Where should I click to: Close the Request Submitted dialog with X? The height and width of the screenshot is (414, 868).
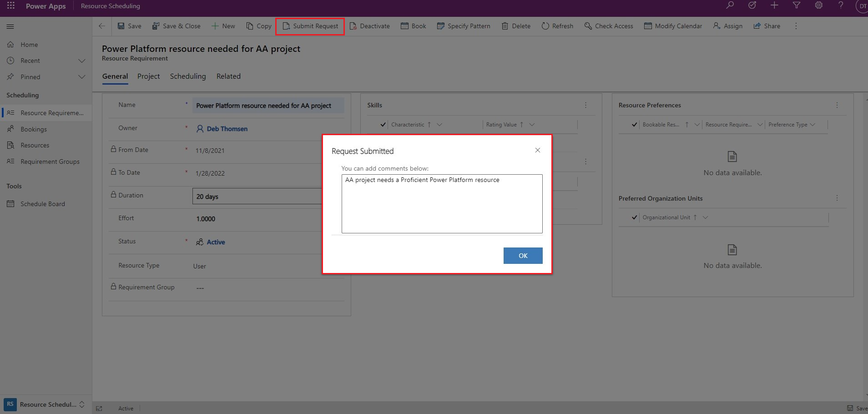(x=538, y=150)
